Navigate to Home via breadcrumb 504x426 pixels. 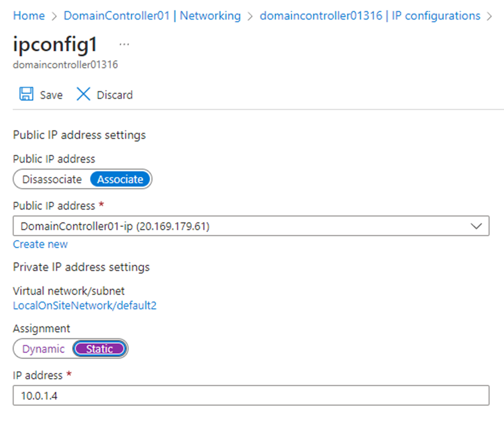(x=28, y=16)
